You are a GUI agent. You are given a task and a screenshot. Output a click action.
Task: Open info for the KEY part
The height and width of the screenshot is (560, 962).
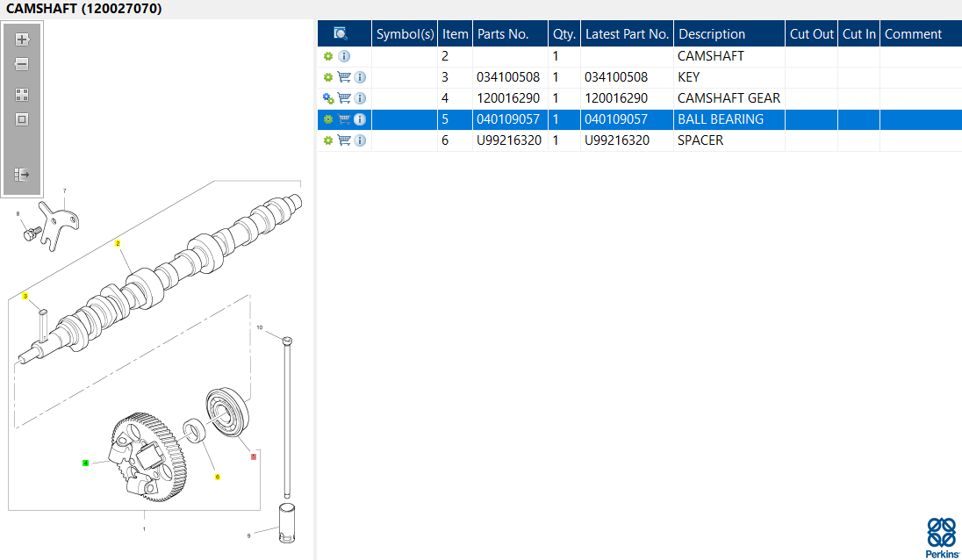click(360, 77)
